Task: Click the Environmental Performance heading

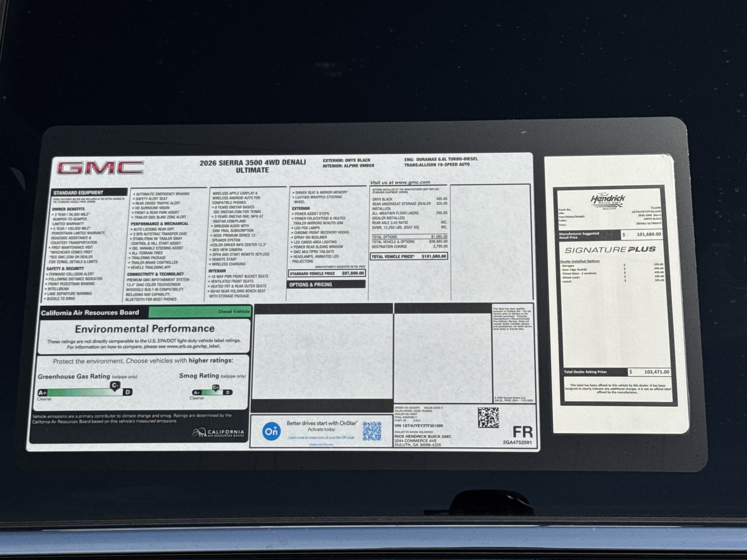Action: pyautogui.click(x=145, y=329)
